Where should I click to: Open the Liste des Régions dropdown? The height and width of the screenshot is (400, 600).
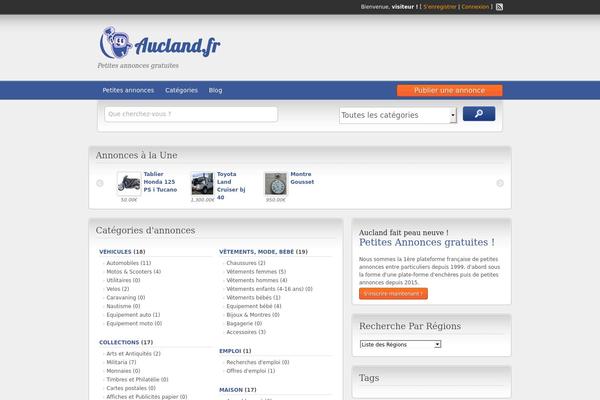[400, 344]
